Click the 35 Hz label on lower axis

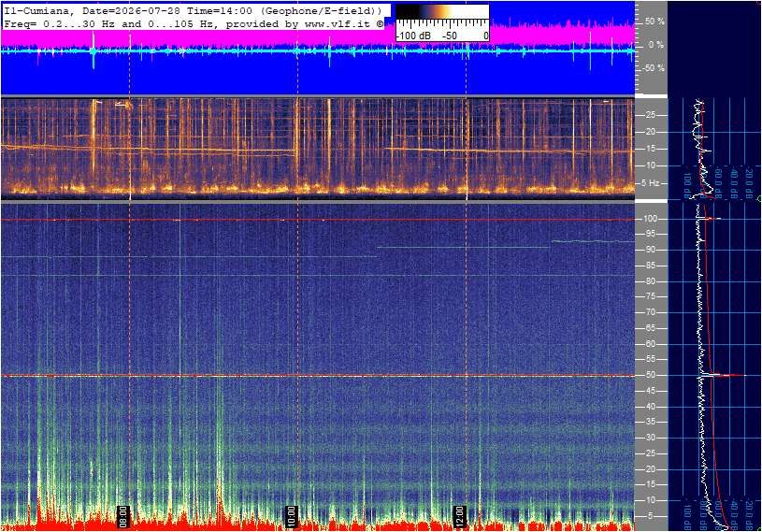point(651,423)
